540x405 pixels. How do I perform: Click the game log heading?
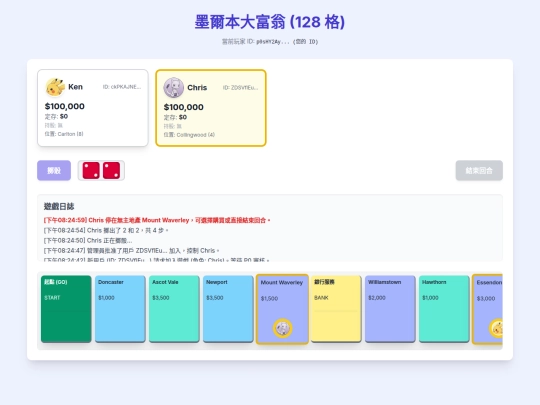[x=59, y=206]
